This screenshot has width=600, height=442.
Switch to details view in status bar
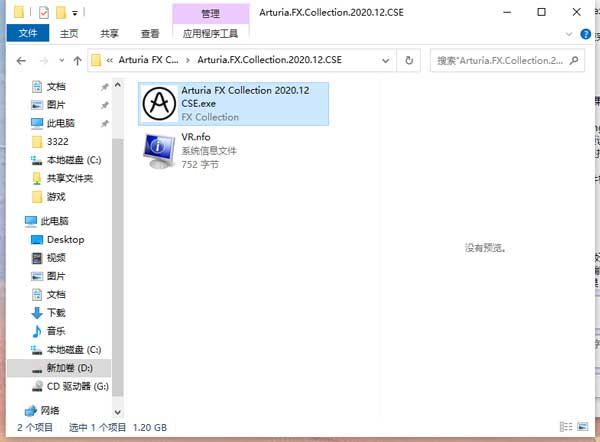[566, 427]
